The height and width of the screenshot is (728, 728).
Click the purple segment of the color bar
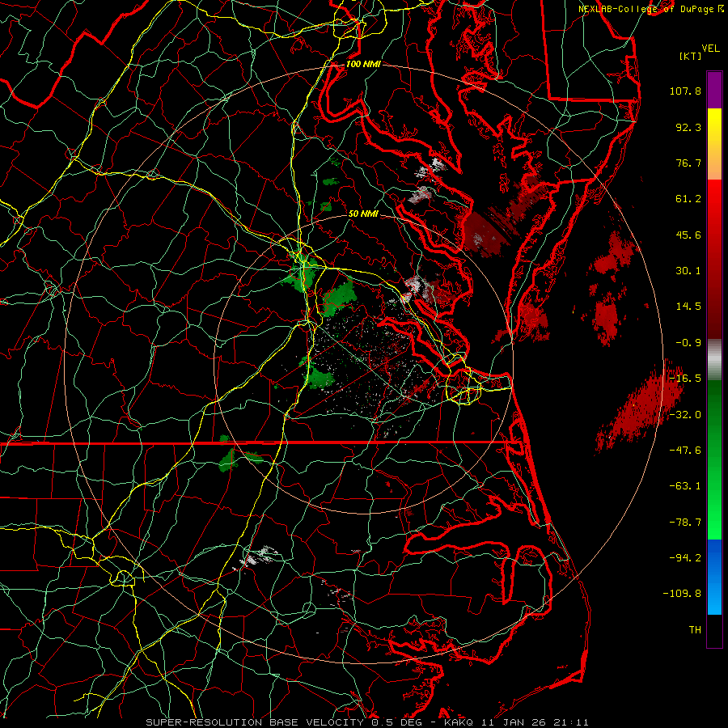pyautogui.click(x=714, y=90)
